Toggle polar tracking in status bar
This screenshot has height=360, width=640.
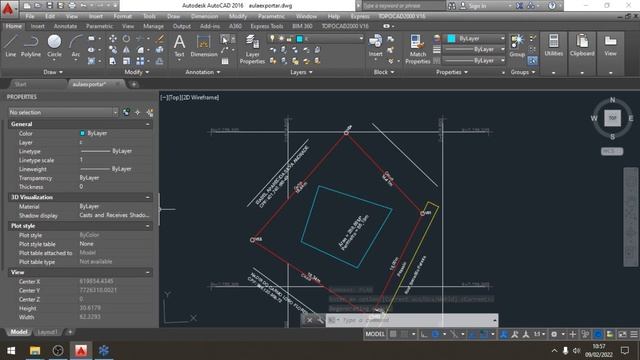pos(436,334)
